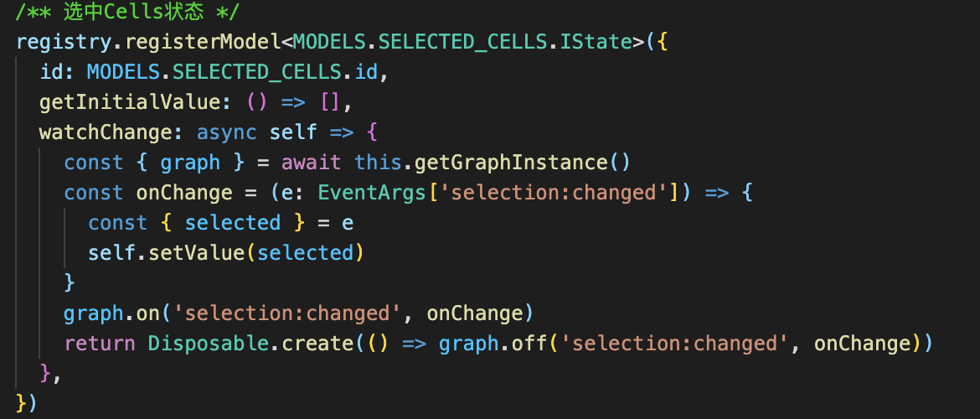Click the return keyword
Screen dimensions: 980x419
point(100,344)
